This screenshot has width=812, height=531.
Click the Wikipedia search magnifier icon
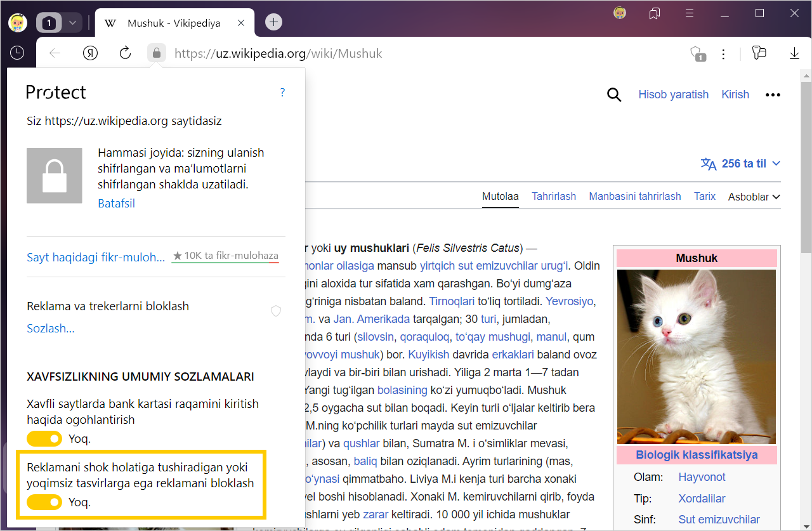point(613,95)
